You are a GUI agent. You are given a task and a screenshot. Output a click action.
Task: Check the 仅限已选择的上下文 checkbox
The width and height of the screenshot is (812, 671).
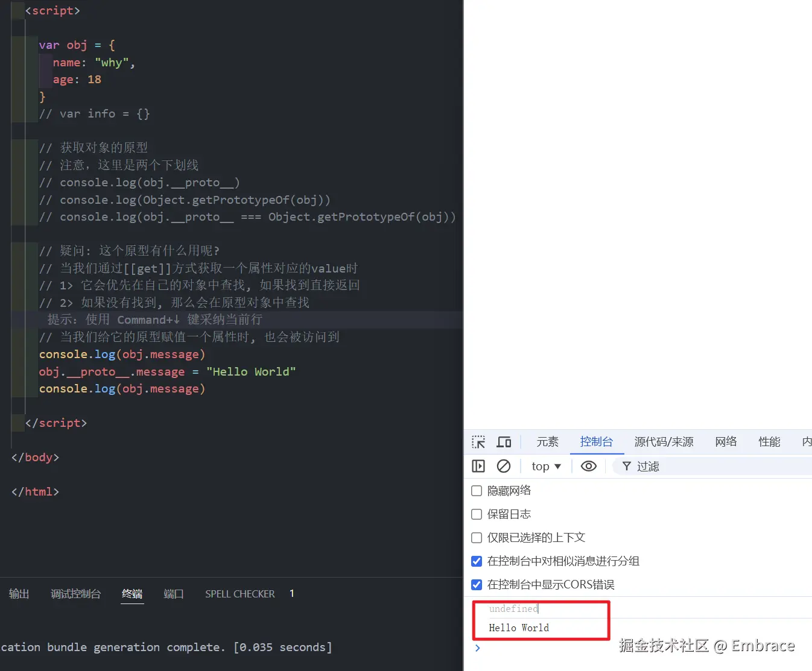click(x=477, y=538)
